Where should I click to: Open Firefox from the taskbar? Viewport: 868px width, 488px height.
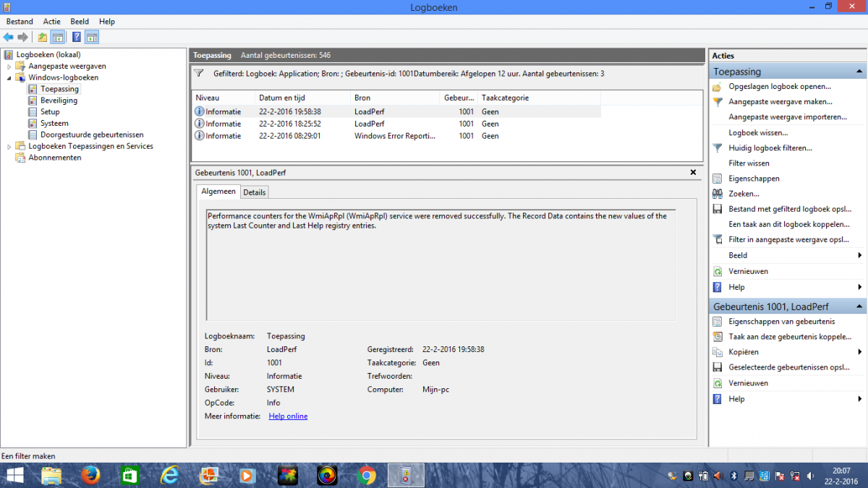click(x=90, y=476)
